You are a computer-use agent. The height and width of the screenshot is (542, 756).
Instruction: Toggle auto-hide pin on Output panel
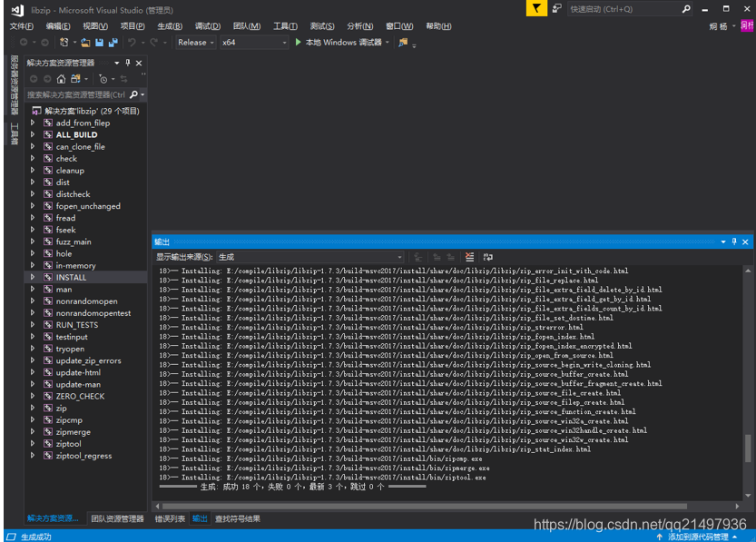click(734, 241)
